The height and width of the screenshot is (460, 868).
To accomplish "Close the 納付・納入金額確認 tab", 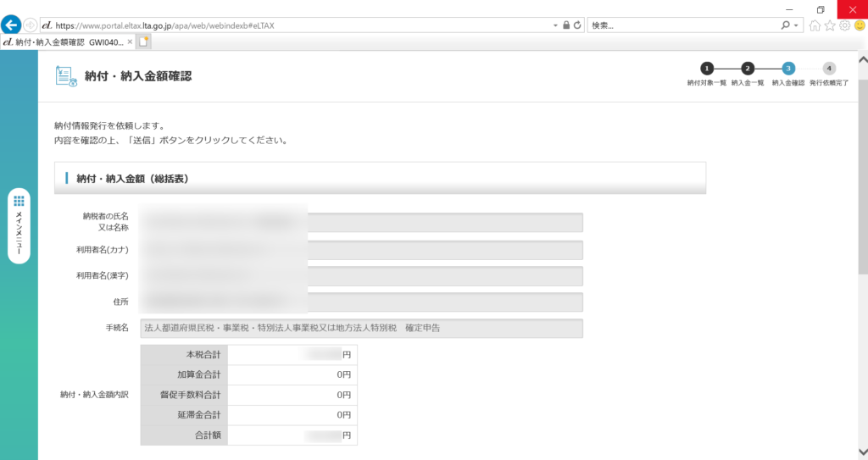I will pyautogui.click(x=130, y=42).
